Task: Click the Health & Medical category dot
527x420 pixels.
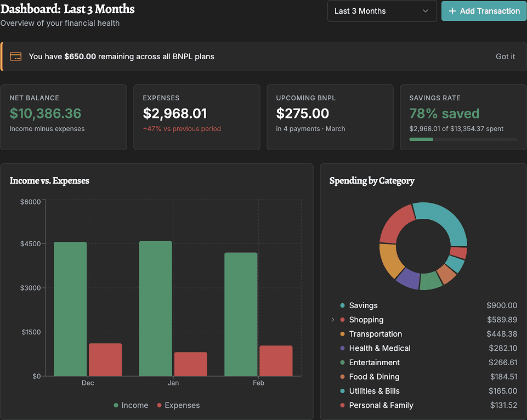Action: (343, 348)
